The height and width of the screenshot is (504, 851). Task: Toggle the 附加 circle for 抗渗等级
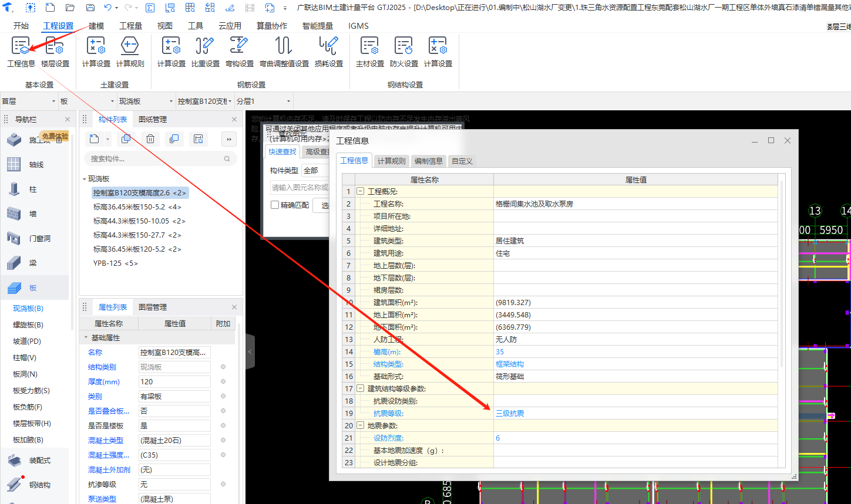click(223, 484)
